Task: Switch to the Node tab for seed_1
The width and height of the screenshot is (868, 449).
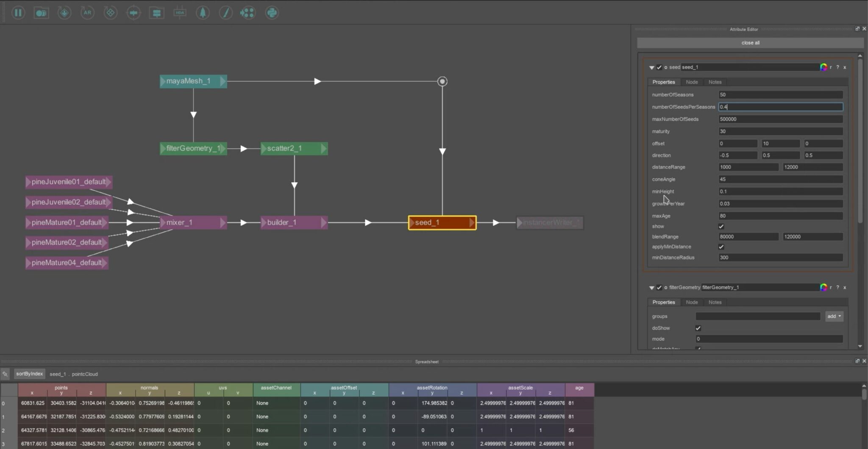Action: coord(692,82)
